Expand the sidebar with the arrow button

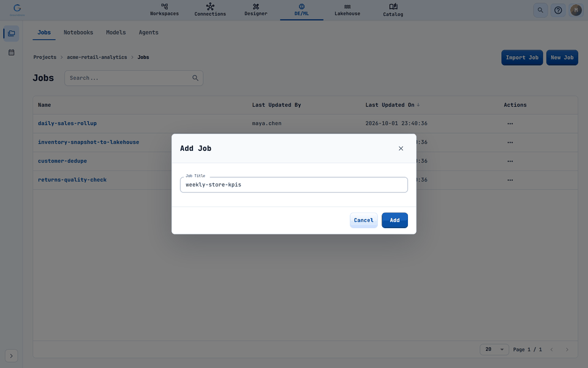11,356
